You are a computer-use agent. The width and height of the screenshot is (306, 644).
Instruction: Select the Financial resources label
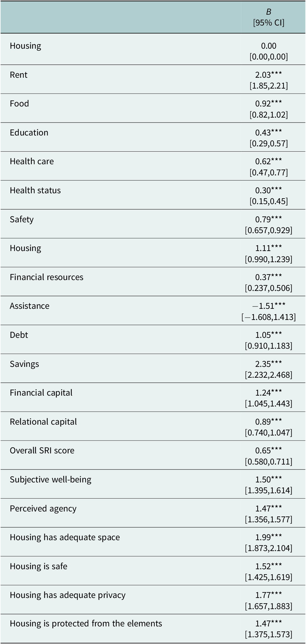pyautogui.click(x=46, y=277)
